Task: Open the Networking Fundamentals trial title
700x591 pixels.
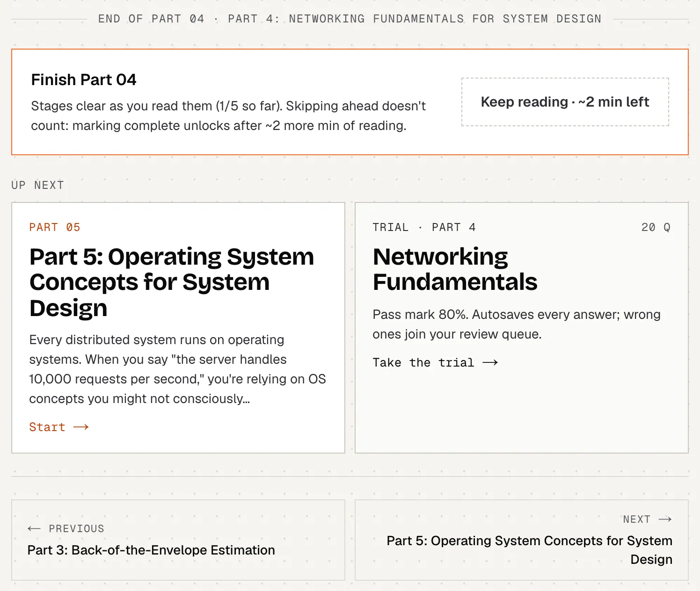Action: click(455, 269)
